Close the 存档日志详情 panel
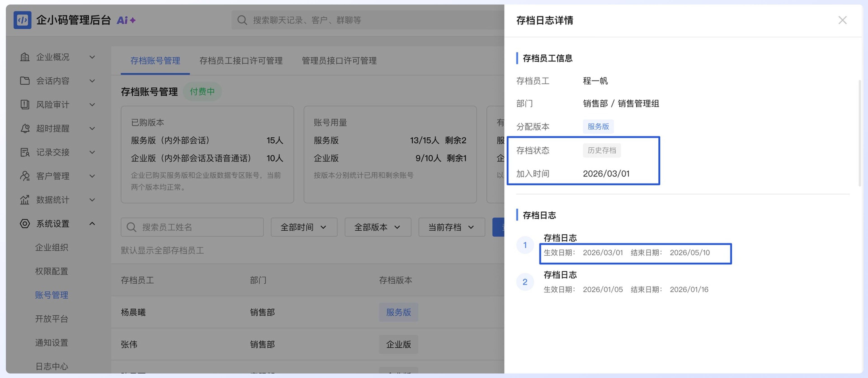The image size is (868, 378). 842,20
